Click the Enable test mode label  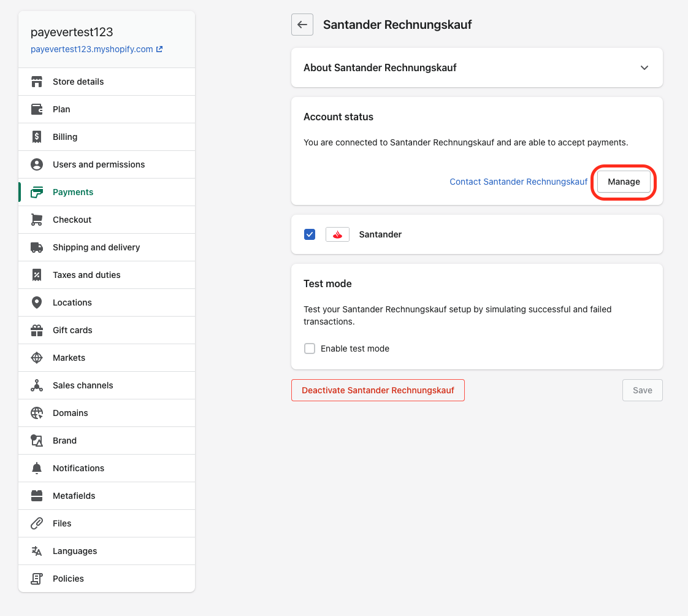coord(355,348)
